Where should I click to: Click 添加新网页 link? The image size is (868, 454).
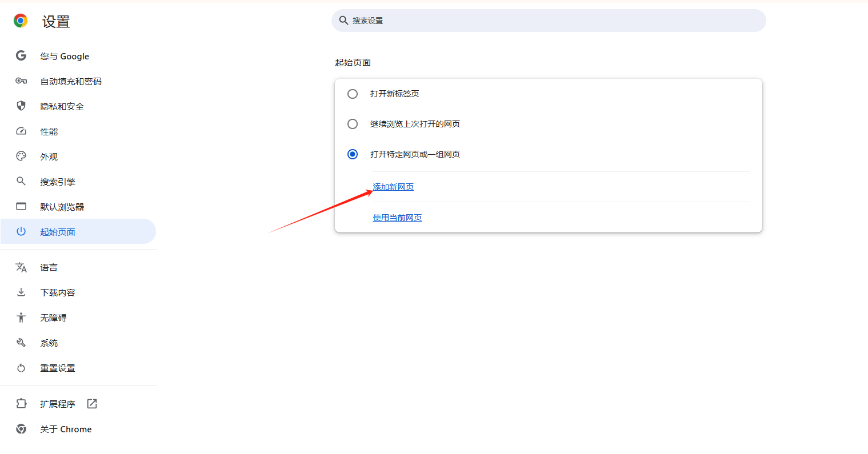coord(393,187)
